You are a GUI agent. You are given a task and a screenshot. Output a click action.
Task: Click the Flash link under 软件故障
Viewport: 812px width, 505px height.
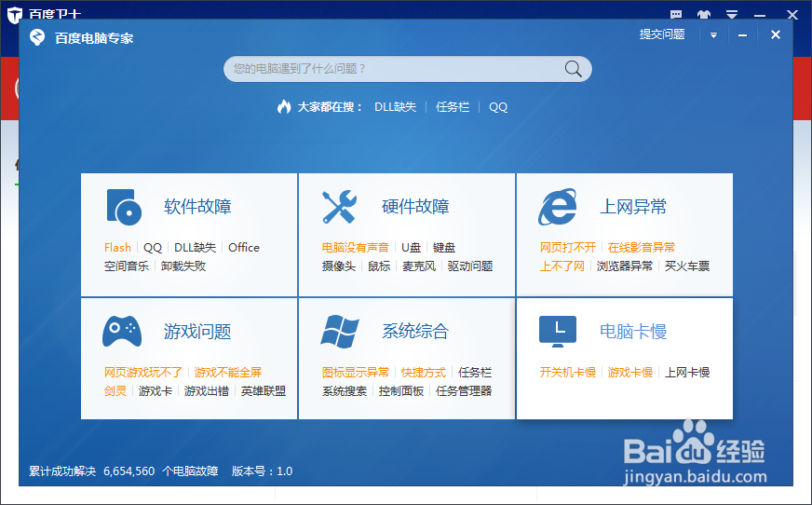click(117, 248)
